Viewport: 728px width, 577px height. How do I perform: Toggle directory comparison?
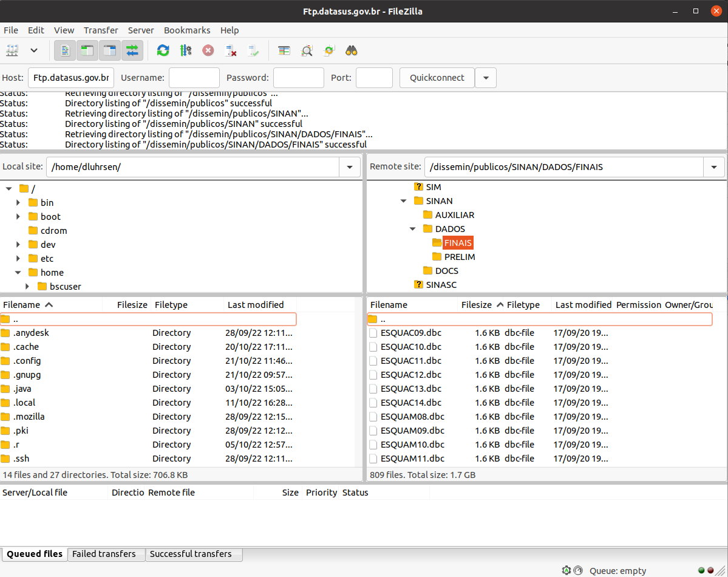[x=307, y=50]
